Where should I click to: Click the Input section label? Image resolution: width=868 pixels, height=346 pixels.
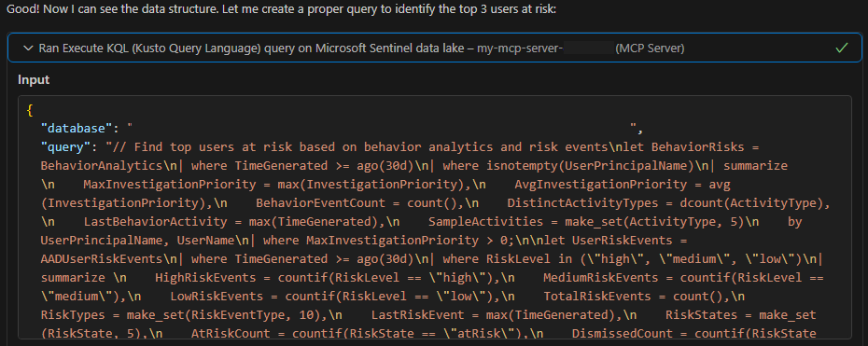coord(34,79)
